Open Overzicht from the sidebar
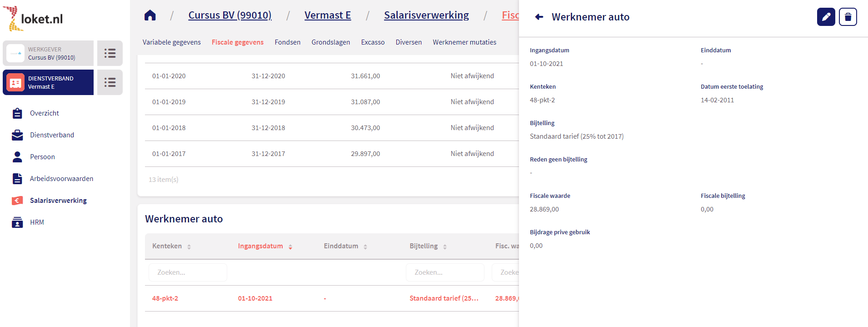The height and width of the screenshot is (327, 868). pos(44,113)
